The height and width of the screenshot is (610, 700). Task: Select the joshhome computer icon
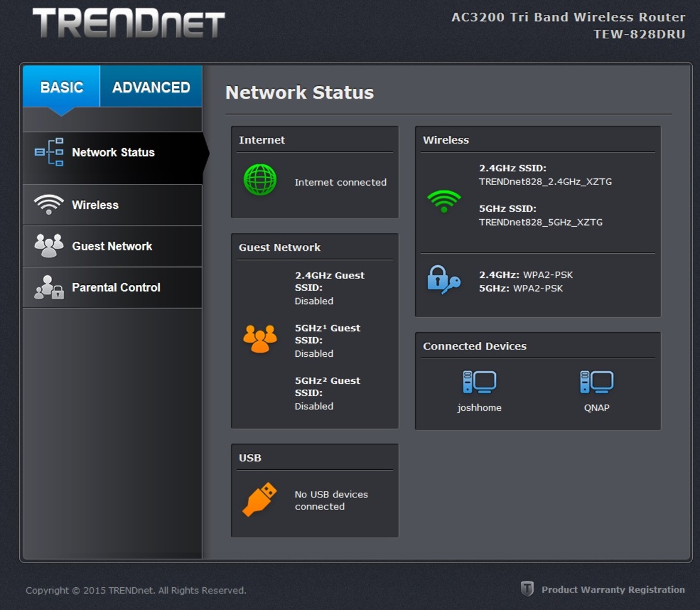(479, 383)
